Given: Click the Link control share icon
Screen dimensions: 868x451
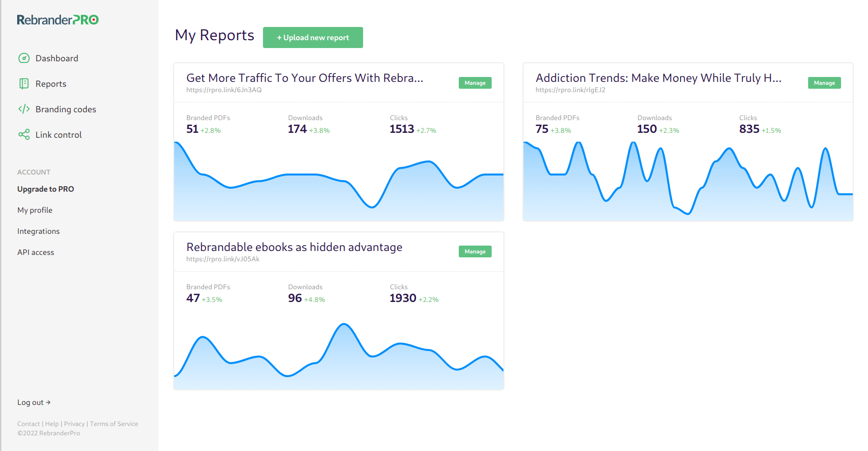Looking at the screenshot, I should pos(24,135).
